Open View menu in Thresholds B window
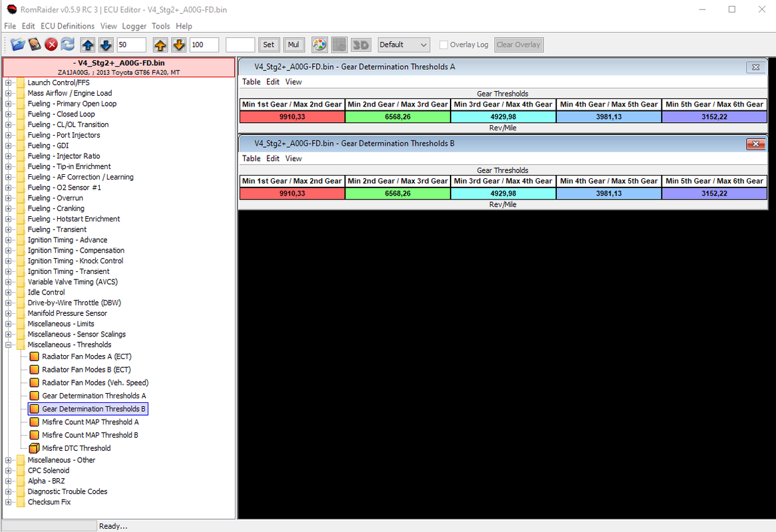The height and width of the screenshot is (532, 776). 293,158
